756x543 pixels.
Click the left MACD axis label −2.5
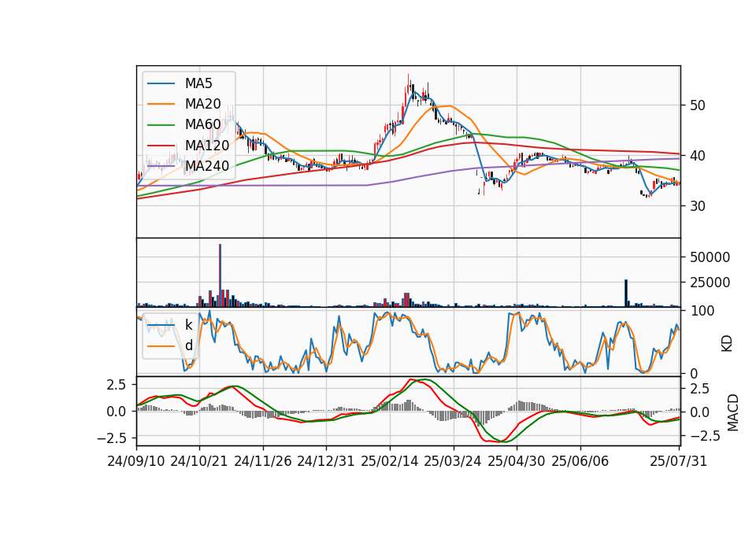pos(111,438)
